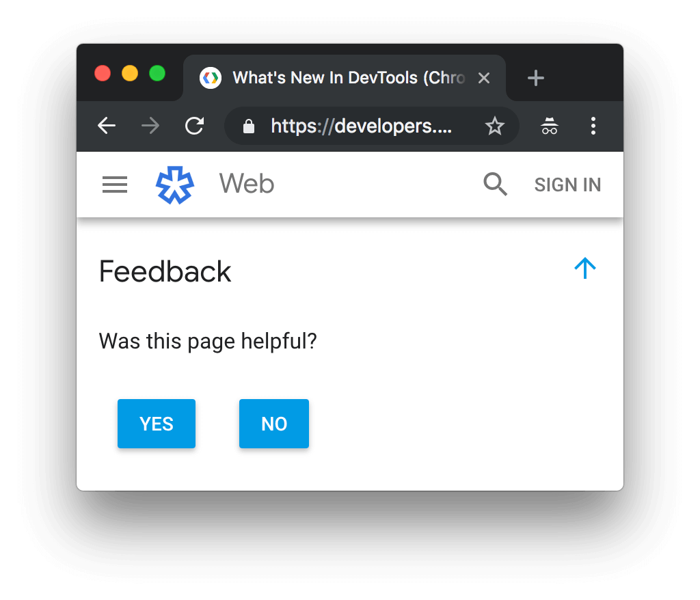Viewport: 700px width, 600px height.
Task: Answer YES to page helpful question
Action: [x=157, y=424]
